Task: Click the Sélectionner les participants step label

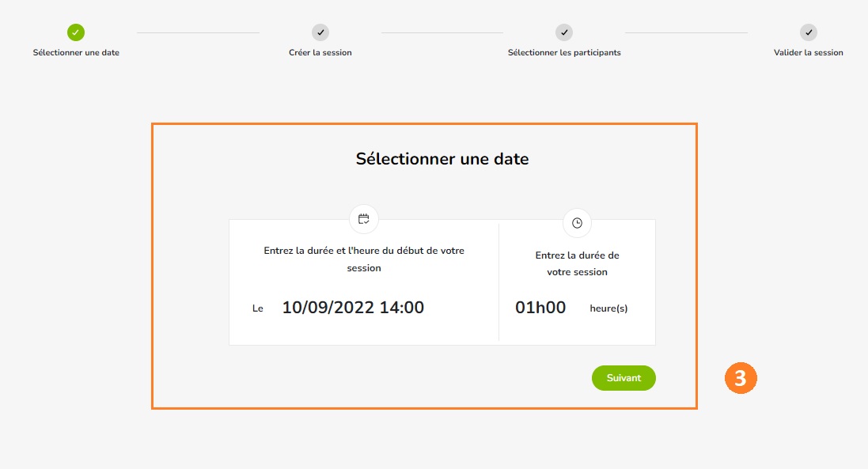Action: tap(564, 52)
